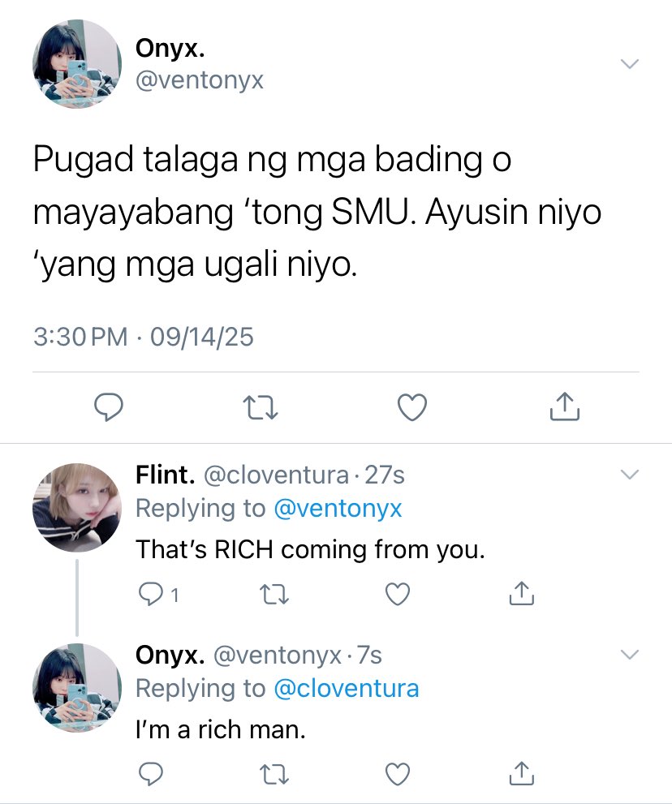This screenshot has width=672, height=804.
Task: Retweet Onyx's "I'm a rich man" reply
Action: [x=274, y=774]
